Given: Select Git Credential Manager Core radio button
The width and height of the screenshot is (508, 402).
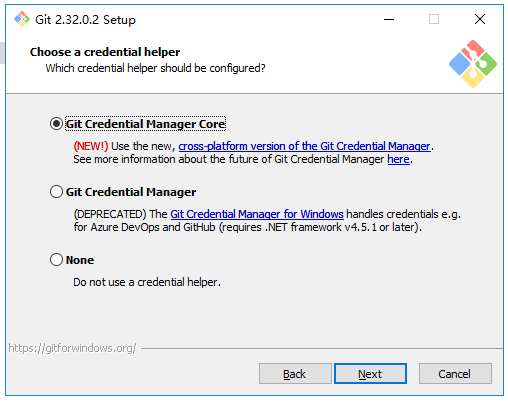Looking at the screenshot, I should [x=56, y=124].
